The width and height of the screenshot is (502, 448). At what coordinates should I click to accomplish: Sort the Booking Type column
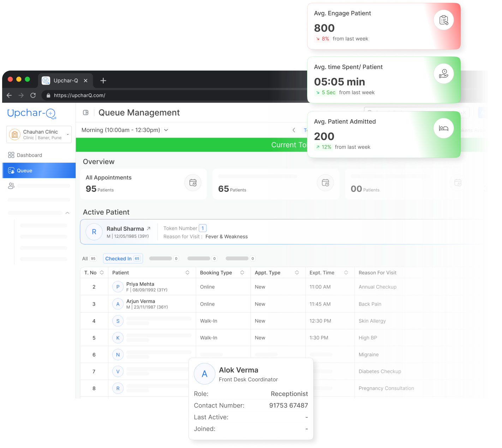point(242,273)
